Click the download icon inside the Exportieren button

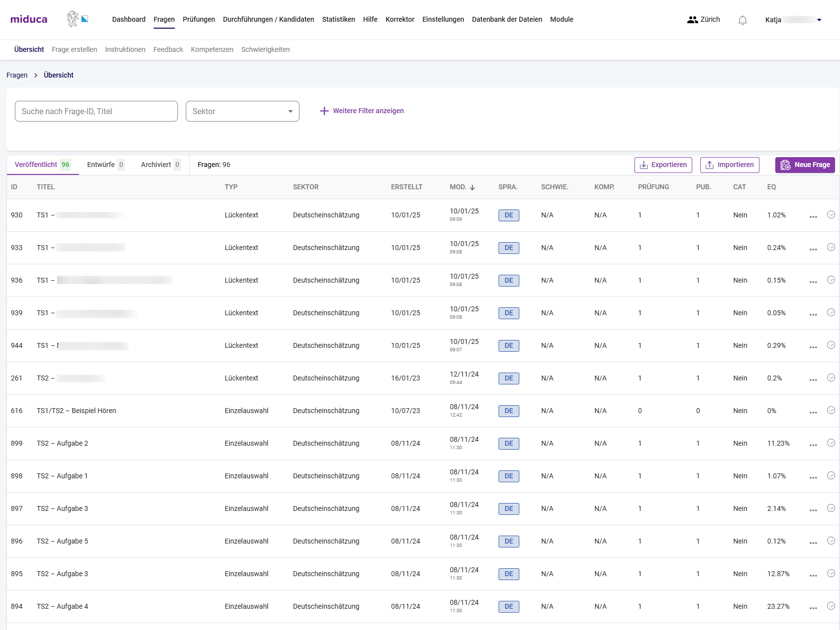[x=643, y=165]
